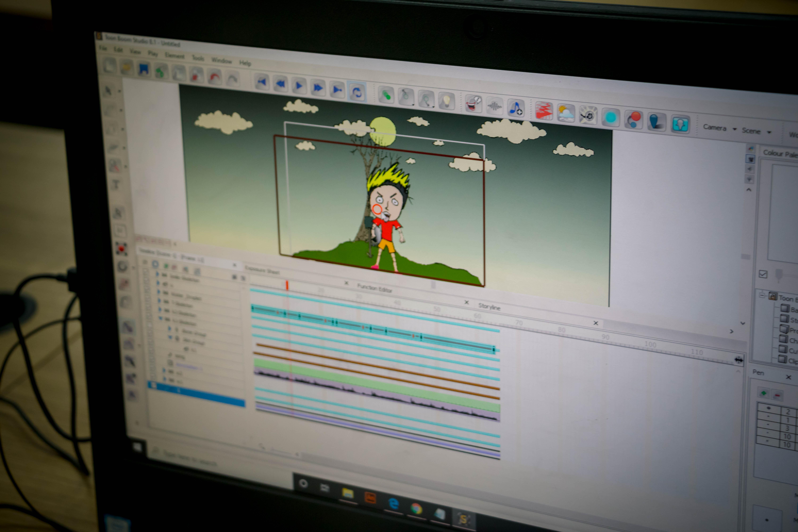798x532 pixels.
Task: Open the Element menu
Action: pos(175,56)
